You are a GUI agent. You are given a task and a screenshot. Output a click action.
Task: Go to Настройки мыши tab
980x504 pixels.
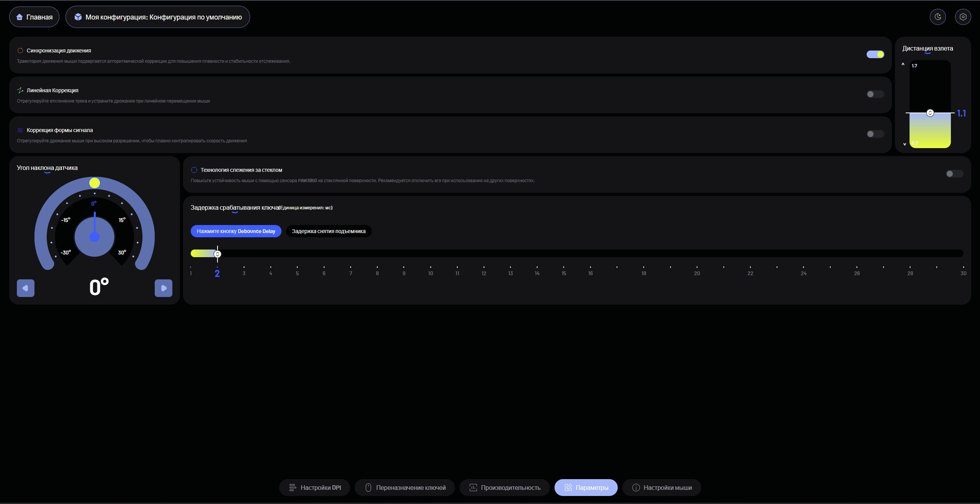pyautogui.click(x=661, y=488)
